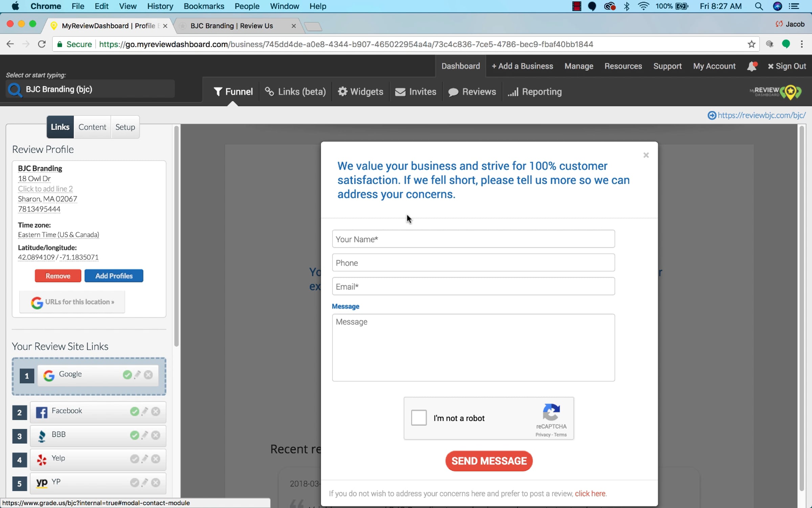
Task: Click the reCAPTCHA Privacy link
Action: 543,435
